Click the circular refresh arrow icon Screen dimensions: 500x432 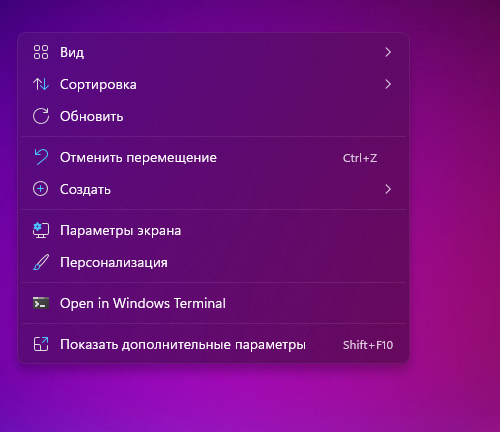pos(41,116)
